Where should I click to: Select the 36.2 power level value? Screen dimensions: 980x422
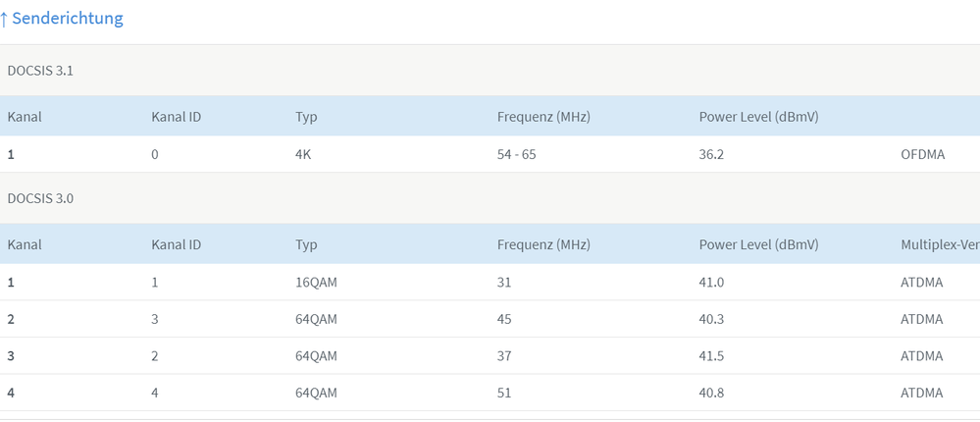coord(711,154)
